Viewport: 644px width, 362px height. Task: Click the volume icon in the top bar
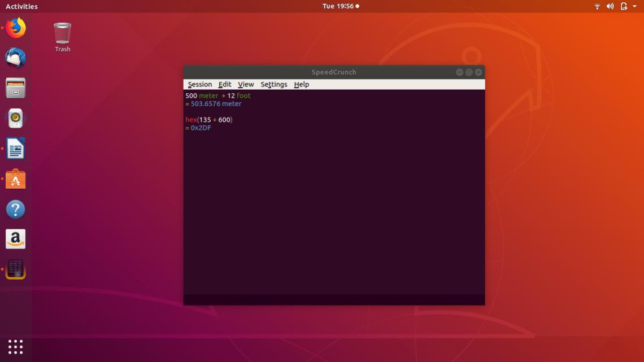[x=610, y=6]
